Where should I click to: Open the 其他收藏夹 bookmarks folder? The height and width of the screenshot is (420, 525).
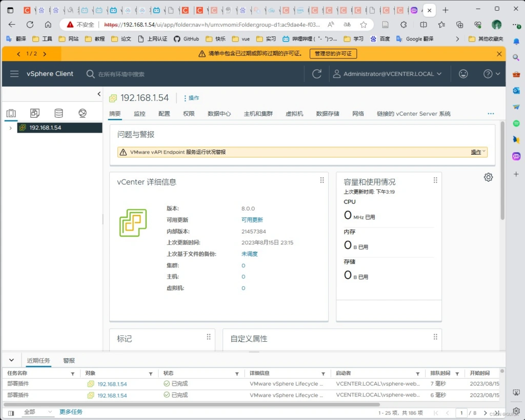tap(486, 39)
